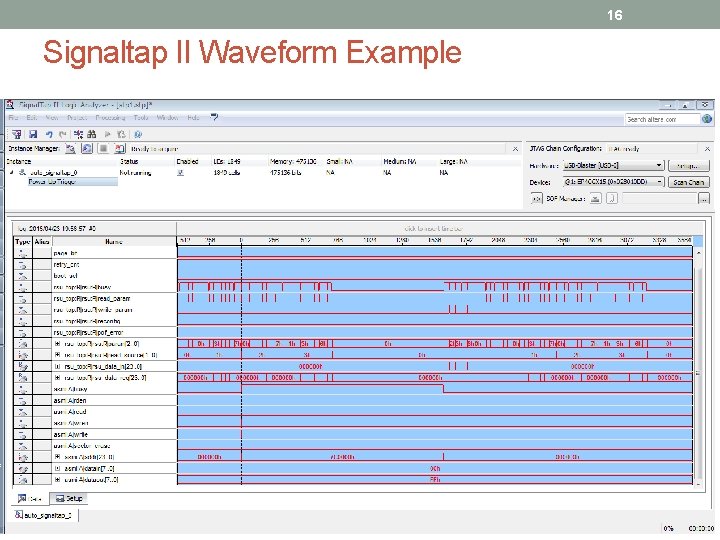The image size is (720, 540).
Task: Click the help-pointer icon after the Help menu
Action: click(x=214, y=118)
